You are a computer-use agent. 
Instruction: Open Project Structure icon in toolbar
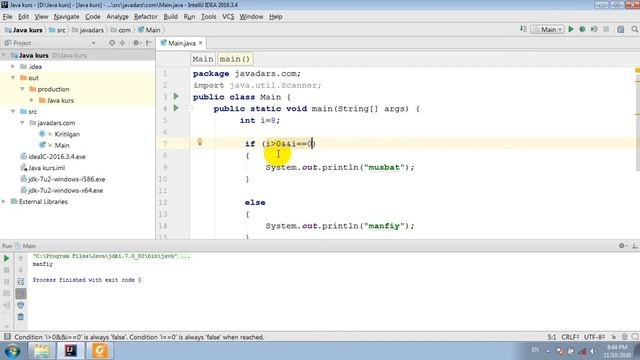pos(621,29)
